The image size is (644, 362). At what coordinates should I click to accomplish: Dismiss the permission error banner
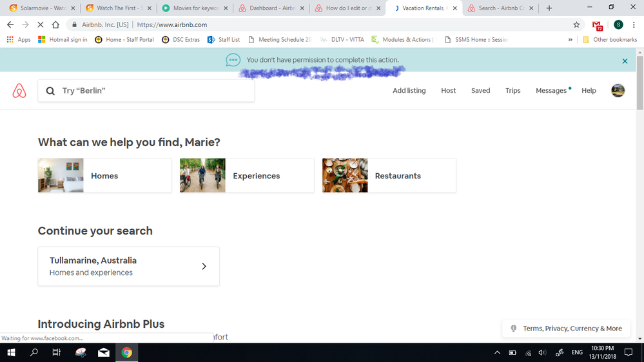(x=624, y=61)
